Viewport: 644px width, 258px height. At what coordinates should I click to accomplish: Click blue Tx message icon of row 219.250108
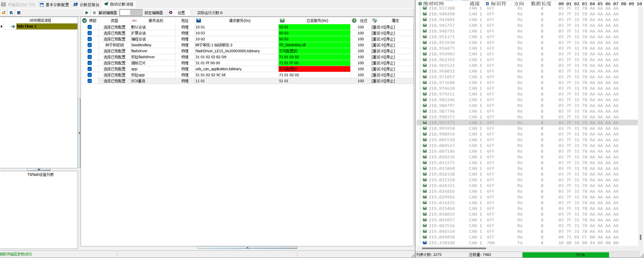[425, 243]
